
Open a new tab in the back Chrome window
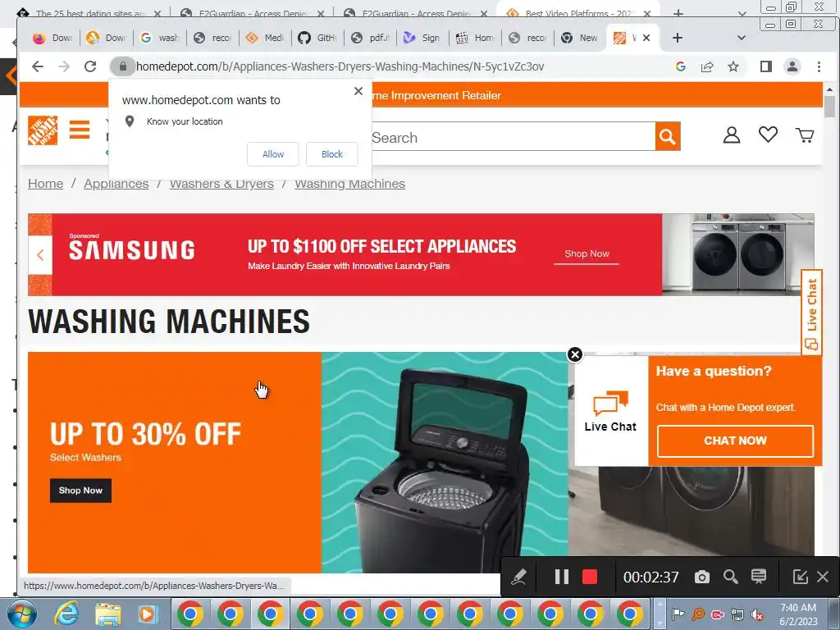tap(678, 13)
